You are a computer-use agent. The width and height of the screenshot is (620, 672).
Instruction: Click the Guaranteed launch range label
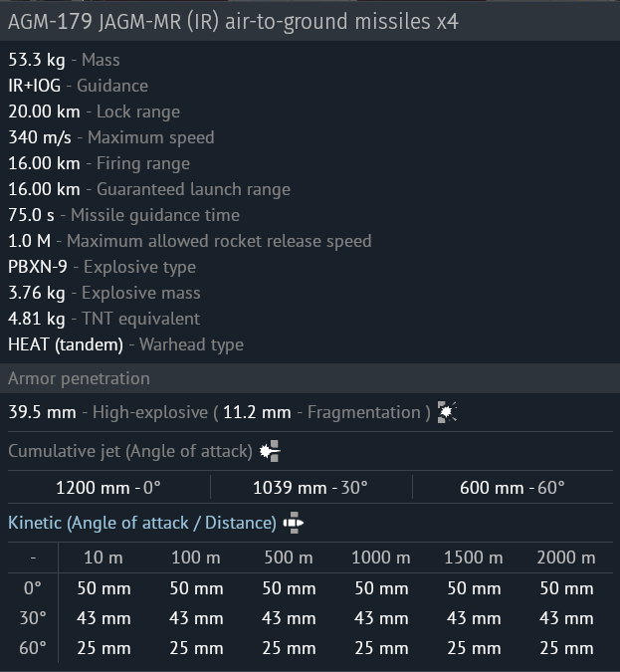tap(193, 189)
